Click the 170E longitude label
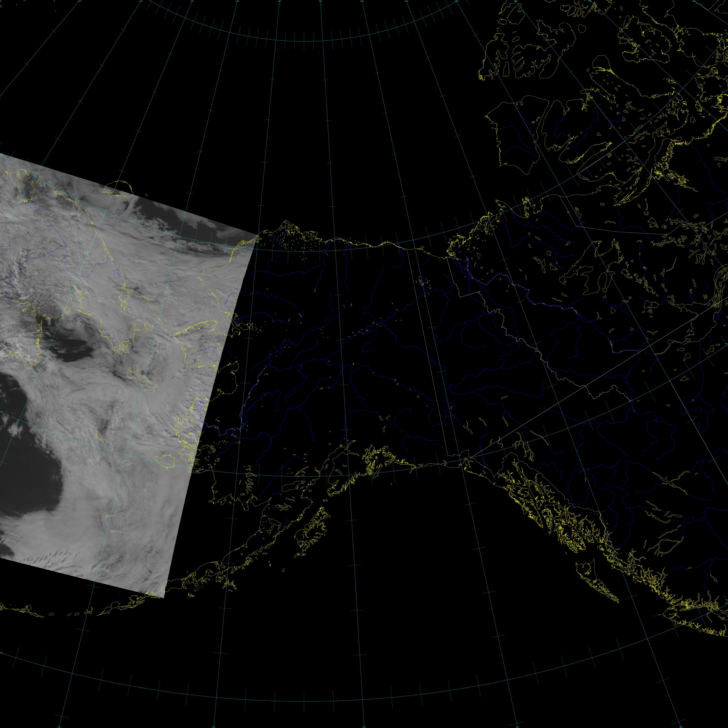 (x=141, y=1)
